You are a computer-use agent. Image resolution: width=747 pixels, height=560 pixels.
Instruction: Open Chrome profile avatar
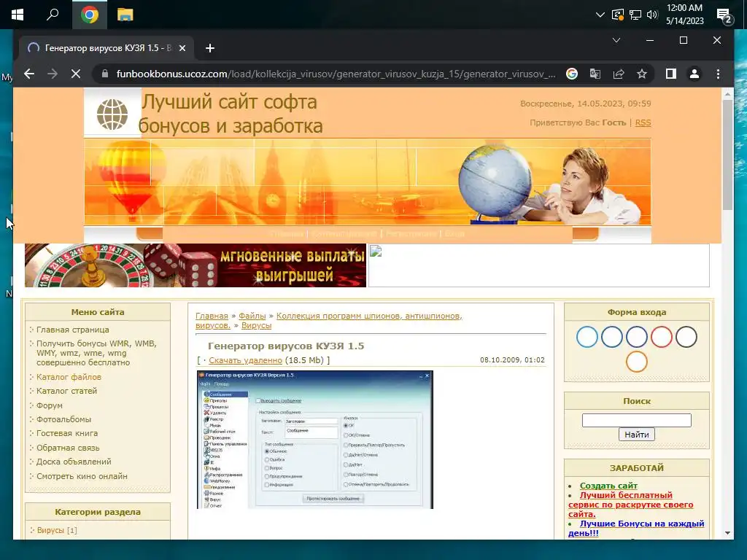pyautogui.click(x=694, y=74)
